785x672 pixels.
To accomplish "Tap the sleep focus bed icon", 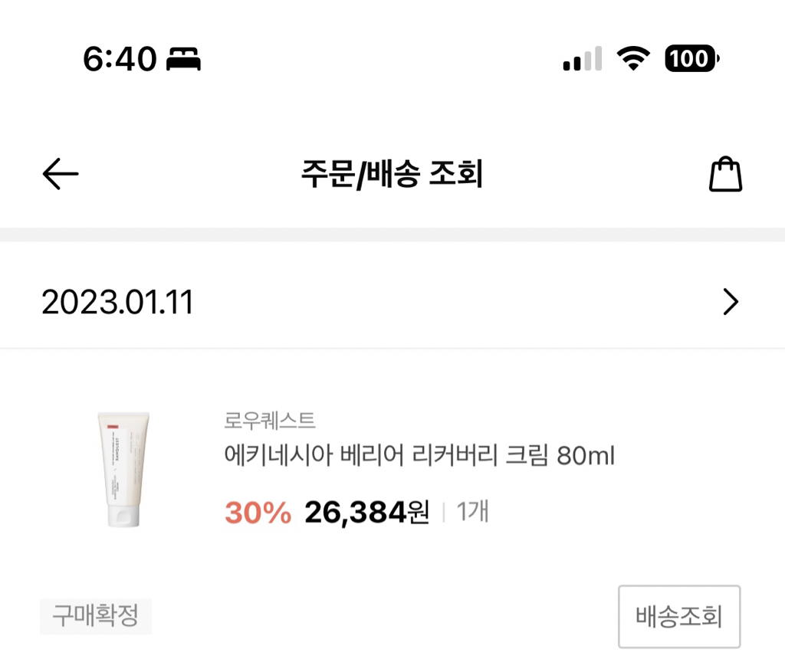I will [x=183, y=59].
